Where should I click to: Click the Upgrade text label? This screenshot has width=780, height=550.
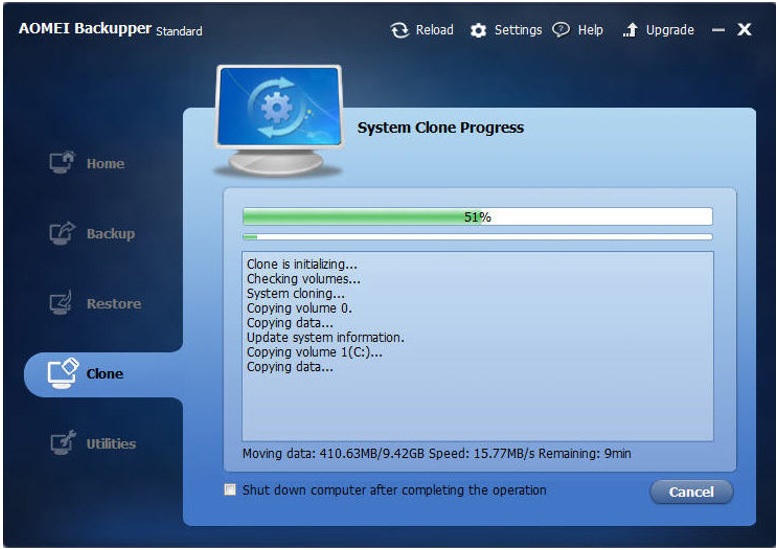coord(670,30)
